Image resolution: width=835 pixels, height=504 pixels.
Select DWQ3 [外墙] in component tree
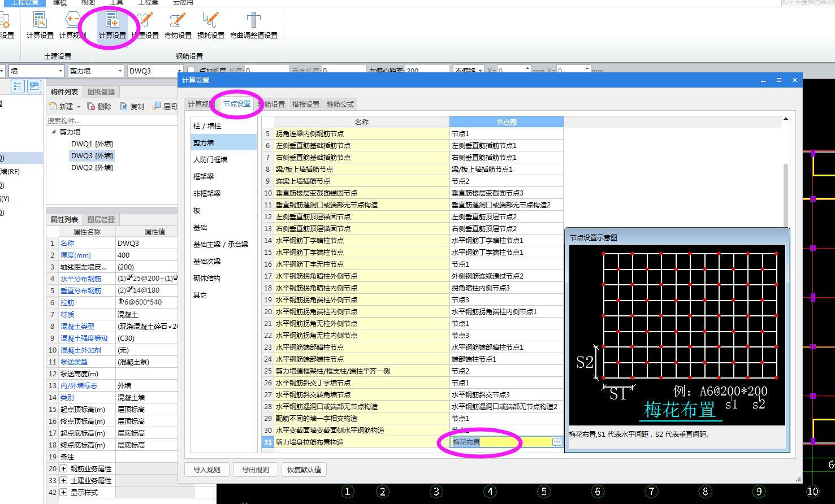point(92,156)
